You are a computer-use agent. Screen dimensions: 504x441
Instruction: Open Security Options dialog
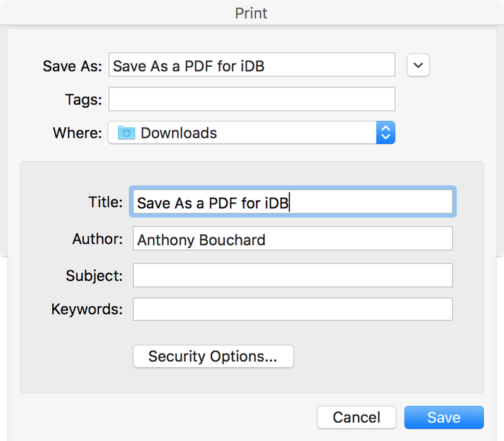pos(213,356)
